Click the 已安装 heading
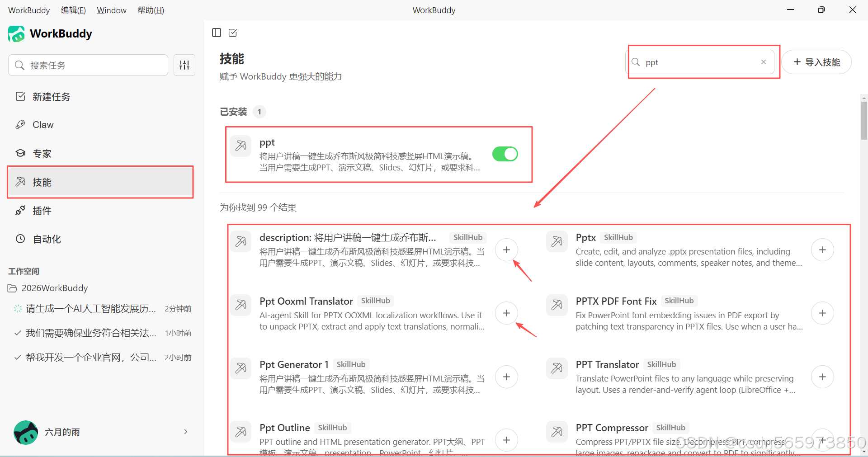 coord(233,112)
